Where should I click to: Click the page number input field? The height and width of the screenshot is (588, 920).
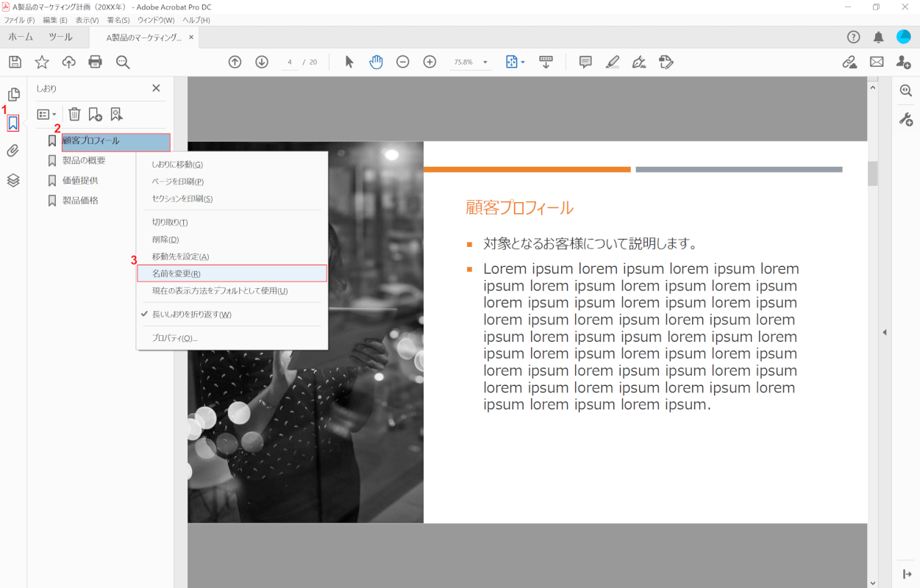(290, 62)
